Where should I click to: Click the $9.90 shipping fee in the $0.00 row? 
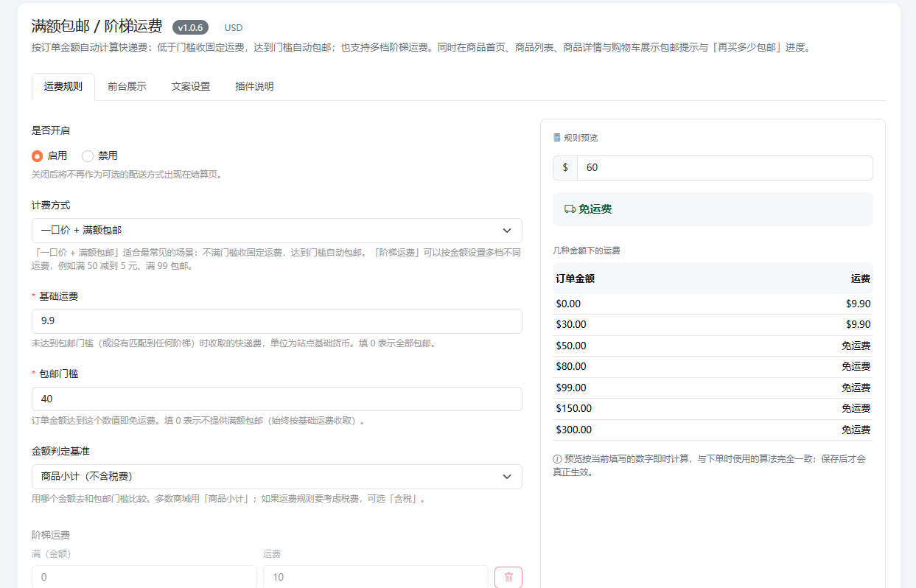[x=858, y=304]
